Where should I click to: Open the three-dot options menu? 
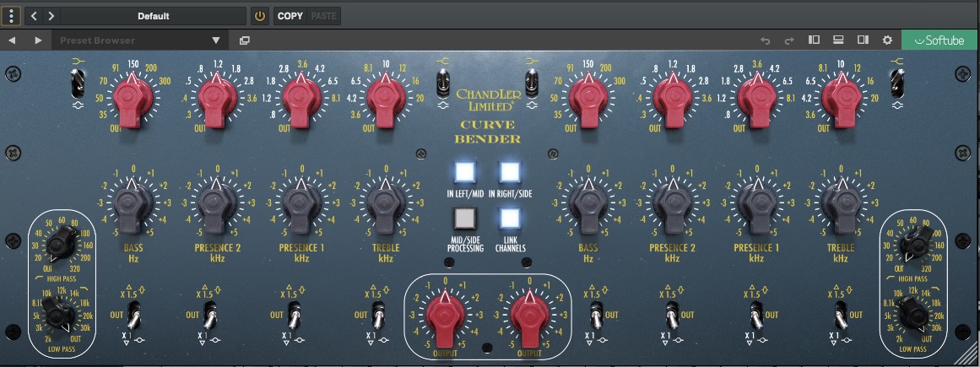pyautogui.click(x=12, y=16)
